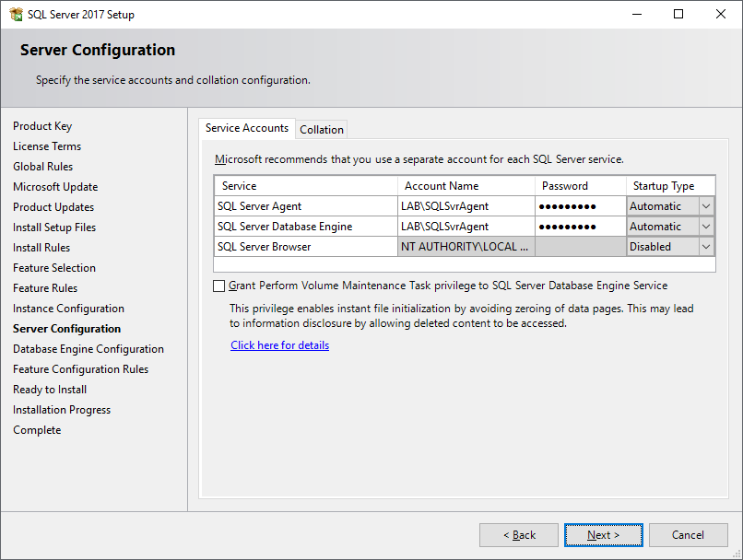
Task: Maximize the setup window
Action: point(678,15)
